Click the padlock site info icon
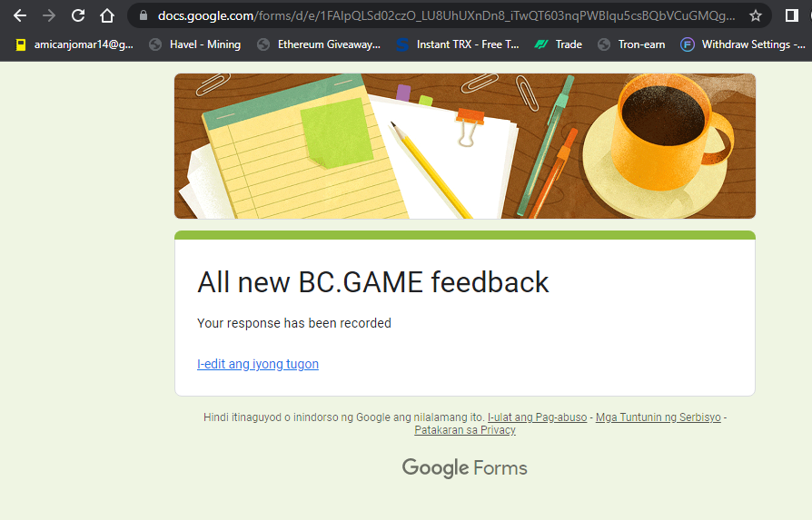Viewport: 812px width, 520px height. 143,15
